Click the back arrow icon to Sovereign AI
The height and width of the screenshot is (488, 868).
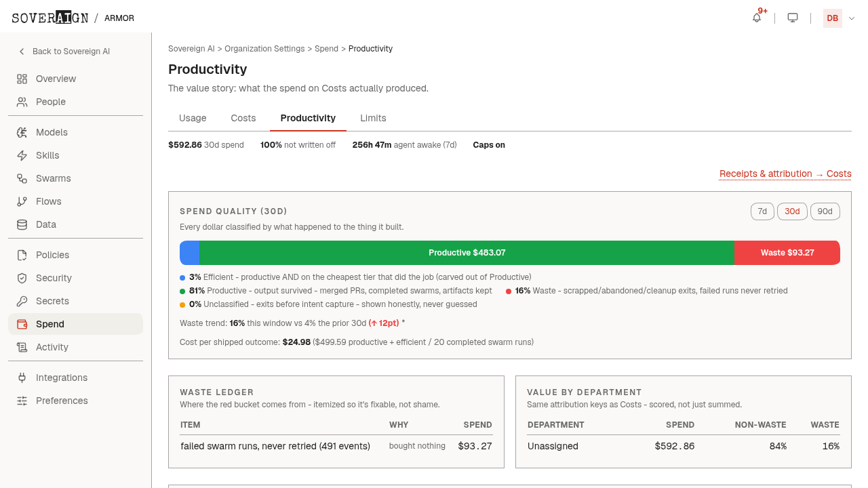pos(22,52)
